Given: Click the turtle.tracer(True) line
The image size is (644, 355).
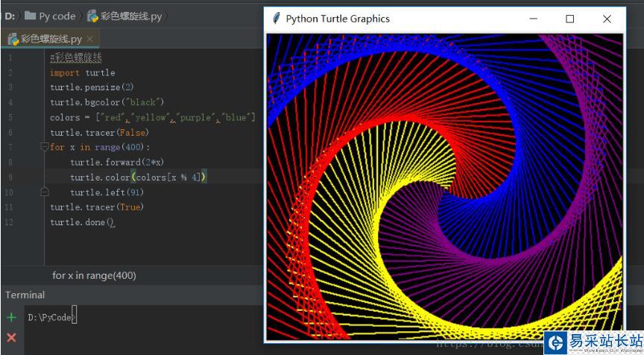Looking at the screenshot, I should point(97,207).
